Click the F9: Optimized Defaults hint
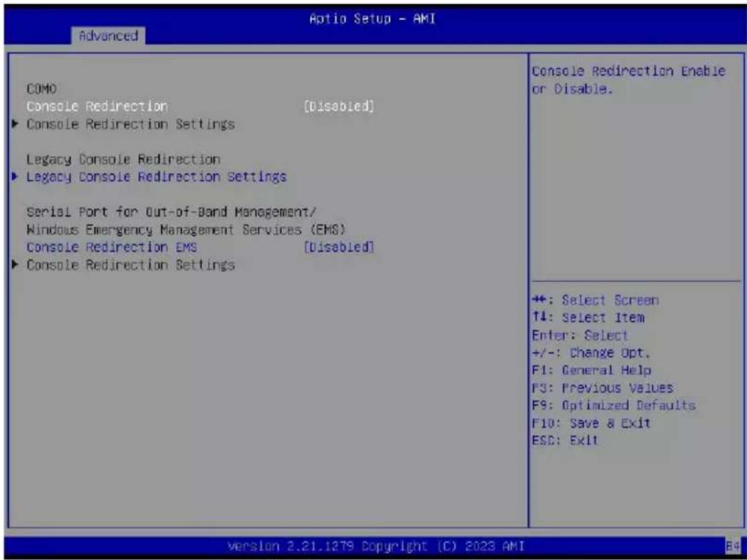 click(x=613, y=405)
